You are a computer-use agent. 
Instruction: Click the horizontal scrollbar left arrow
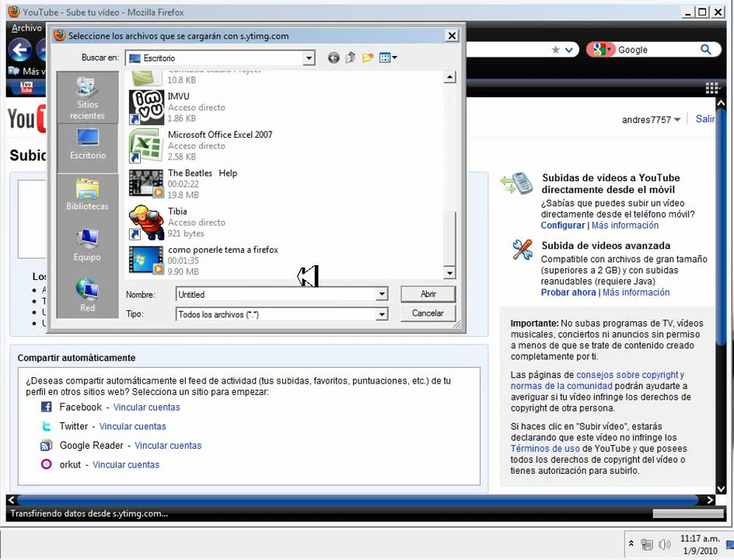12,500
